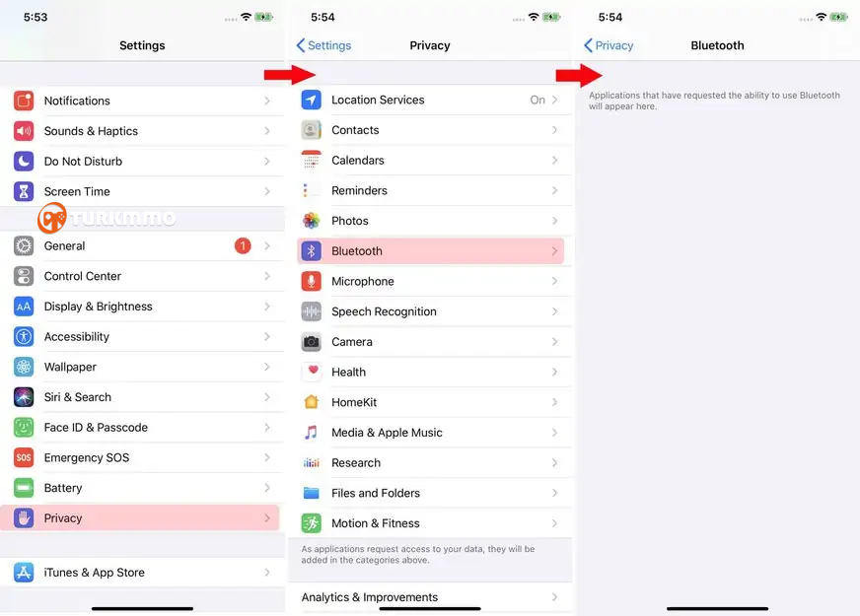The image size is (860, 616).
Task: Tap the HomeKit house icon
Action: click(x=311, y=402)
